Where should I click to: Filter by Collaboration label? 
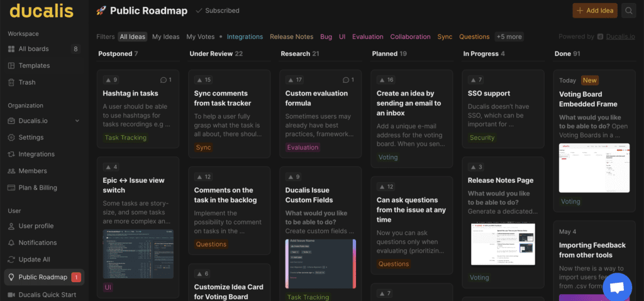coord(410,36)
